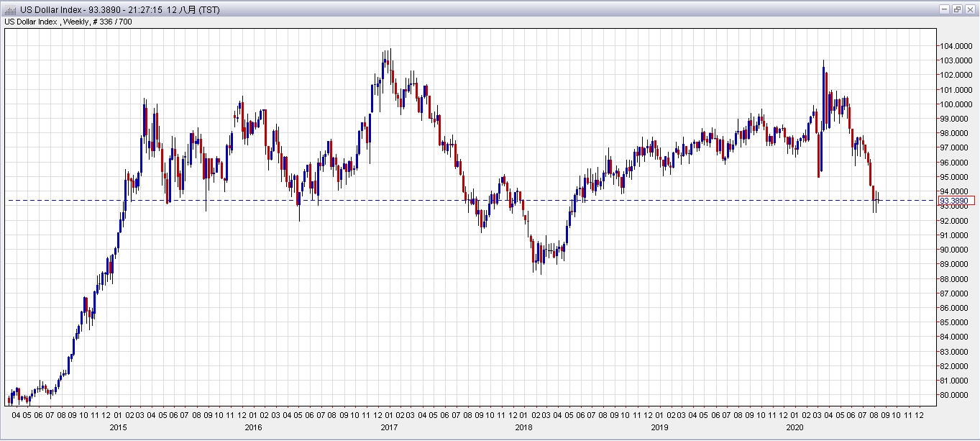This screenshot has height=441, width=980.
Task: Click the 2019 year label
Action: [x=659, y=427]
